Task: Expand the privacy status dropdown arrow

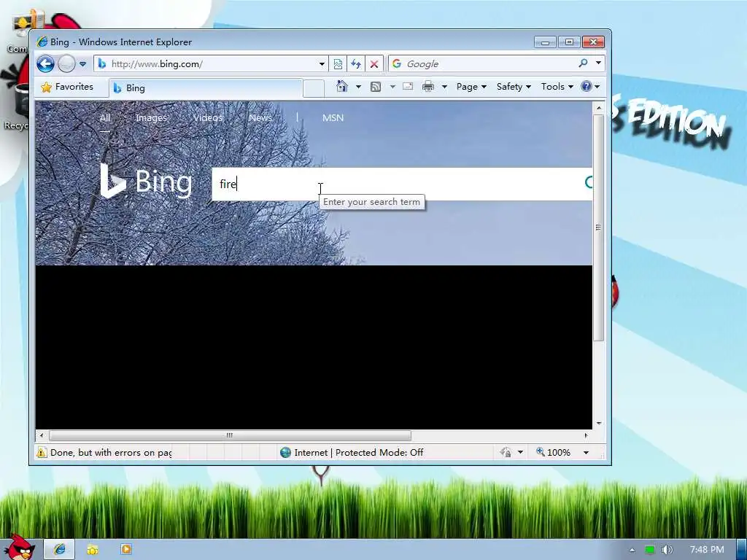Action: (520, 452)
